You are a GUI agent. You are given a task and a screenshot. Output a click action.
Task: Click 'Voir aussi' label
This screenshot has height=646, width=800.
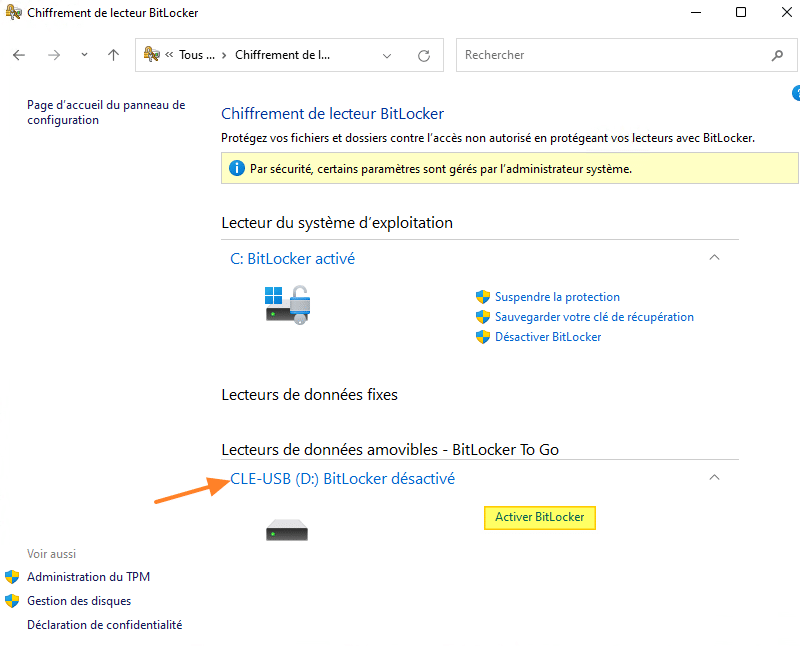(x=52, y=554)
